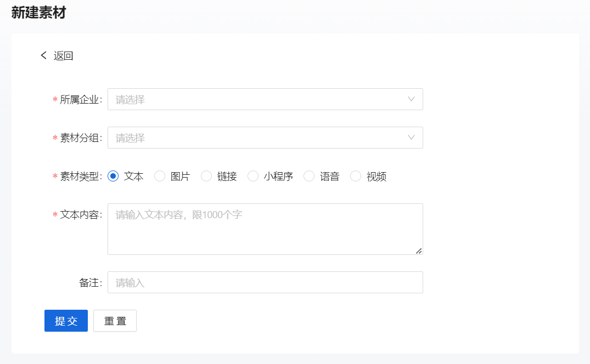
Task: Open the 素材分组 dropdown
Action: [265, 138]
